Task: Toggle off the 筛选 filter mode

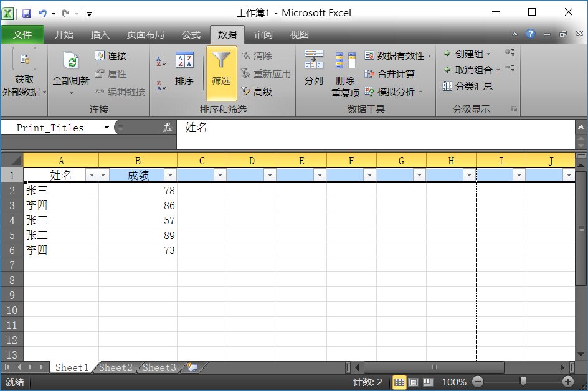Action: [221, 70]
